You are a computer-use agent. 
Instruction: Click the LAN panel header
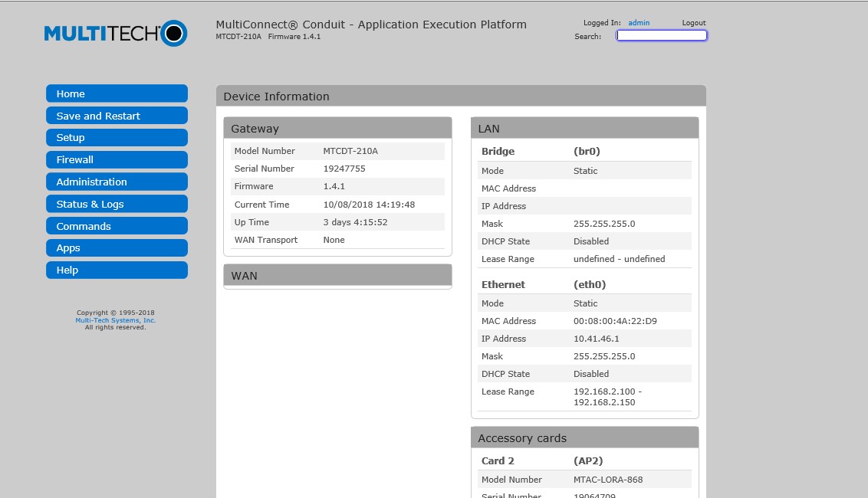(584, 129)
